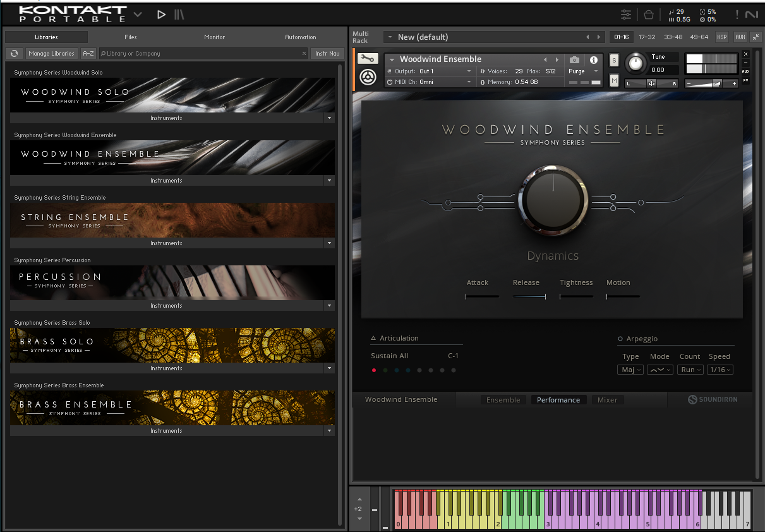
Task: Click the camera snapshot icon
Action: tap(574, 60)
